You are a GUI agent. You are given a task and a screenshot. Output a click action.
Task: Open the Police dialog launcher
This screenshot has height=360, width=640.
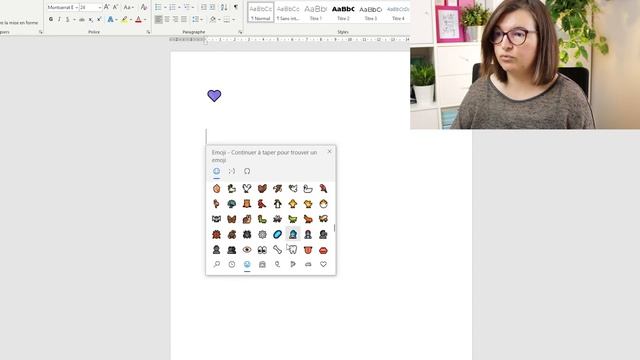[148, 32]
